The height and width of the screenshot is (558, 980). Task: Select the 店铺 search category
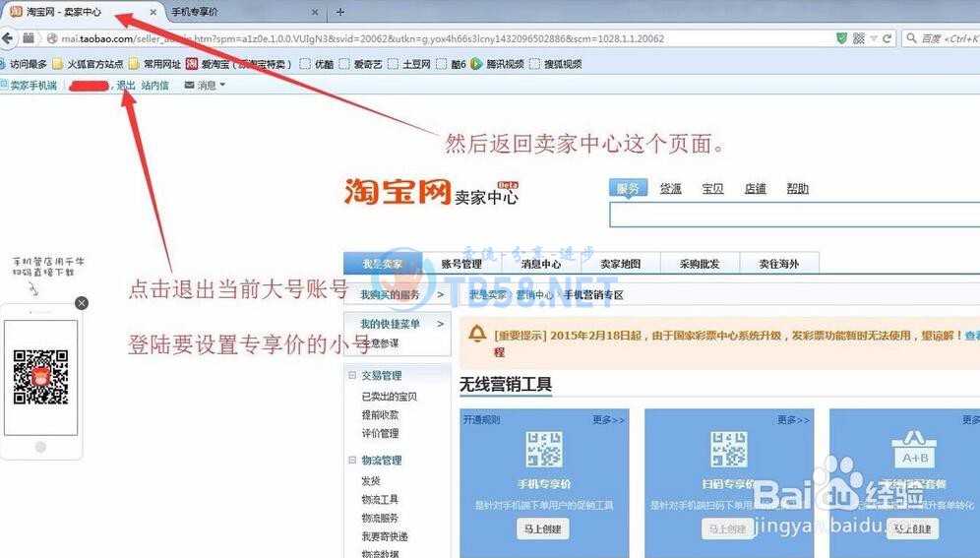[755, 189]
